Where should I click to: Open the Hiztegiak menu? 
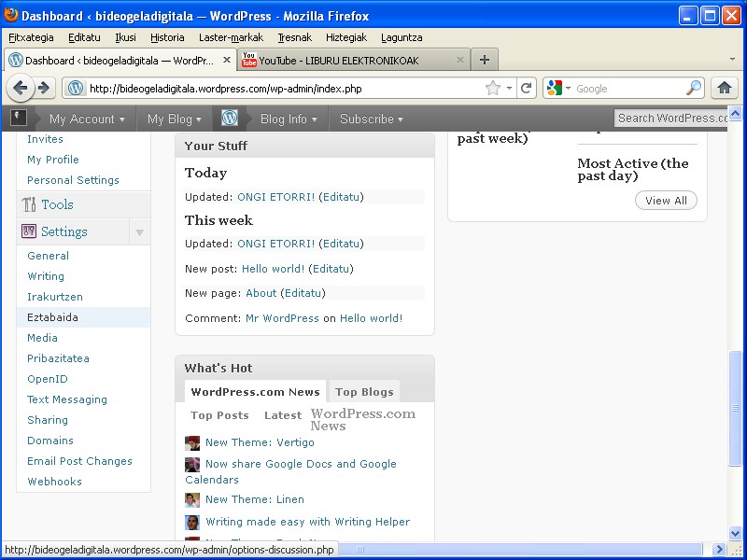click(346, 37)
